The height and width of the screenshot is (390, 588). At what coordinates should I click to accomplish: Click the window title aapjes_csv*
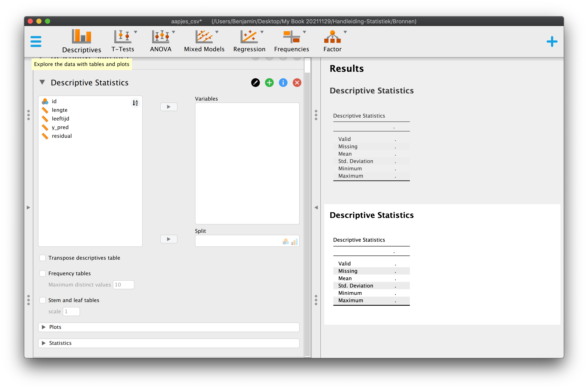pyautogui.click(x=186, y=21)
